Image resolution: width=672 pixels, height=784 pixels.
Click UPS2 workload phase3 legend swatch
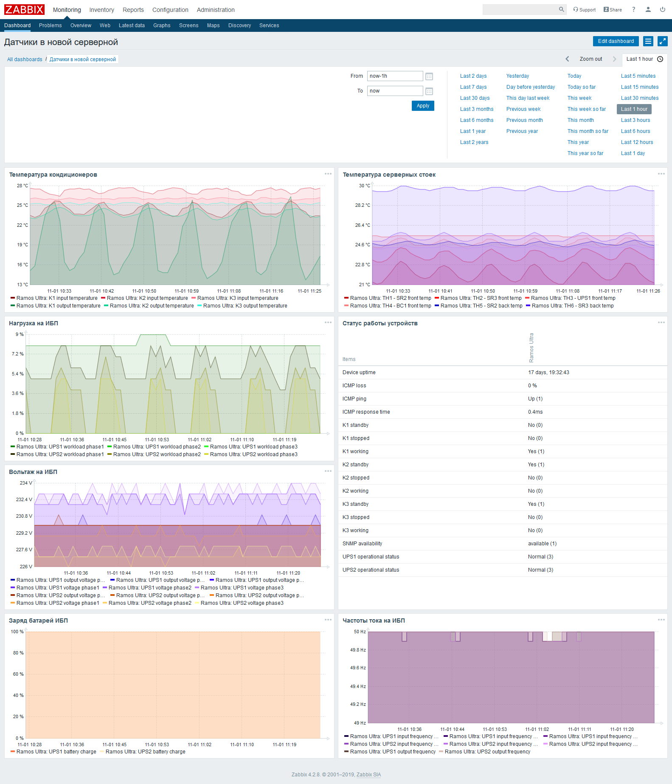(206, 454)
